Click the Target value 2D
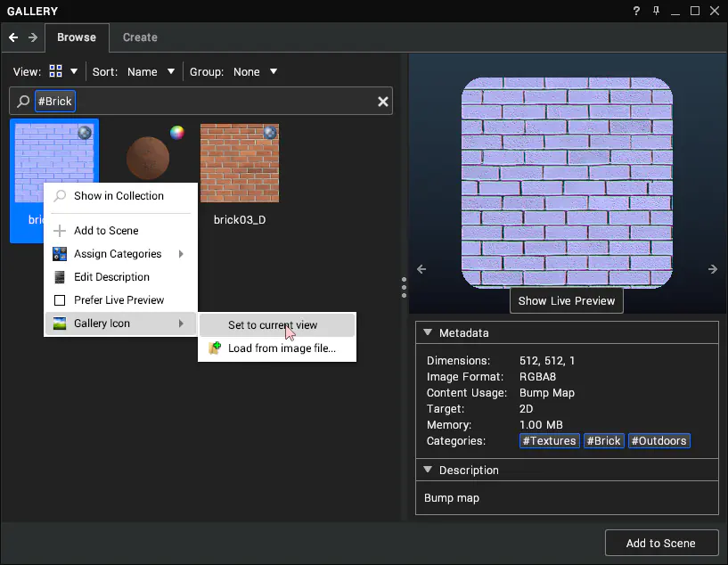This screenshot has height=565, width=728. tap(526, 408)
